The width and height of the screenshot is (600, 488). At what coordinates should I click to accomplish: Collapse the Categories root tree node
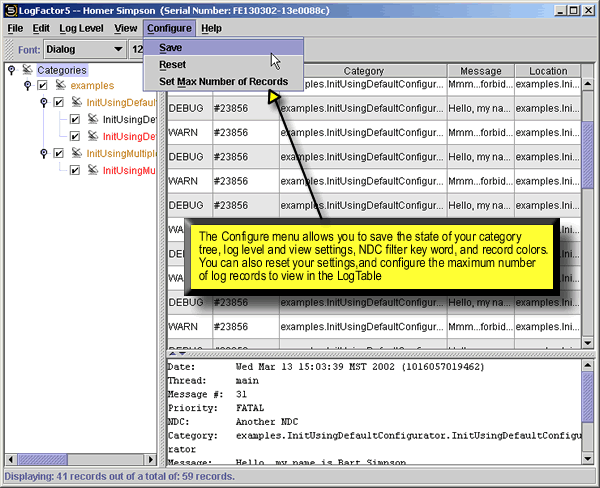coord(11,70)
